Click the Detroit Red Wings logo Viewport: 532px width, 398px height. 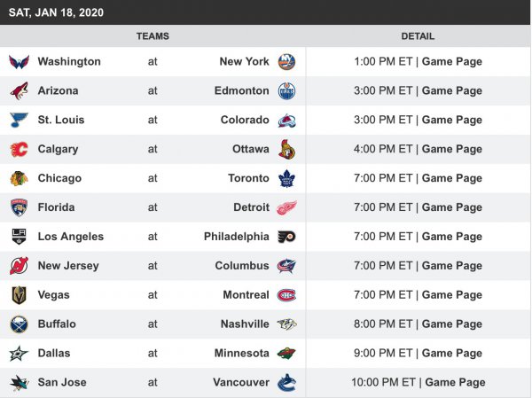click(286, 207)
